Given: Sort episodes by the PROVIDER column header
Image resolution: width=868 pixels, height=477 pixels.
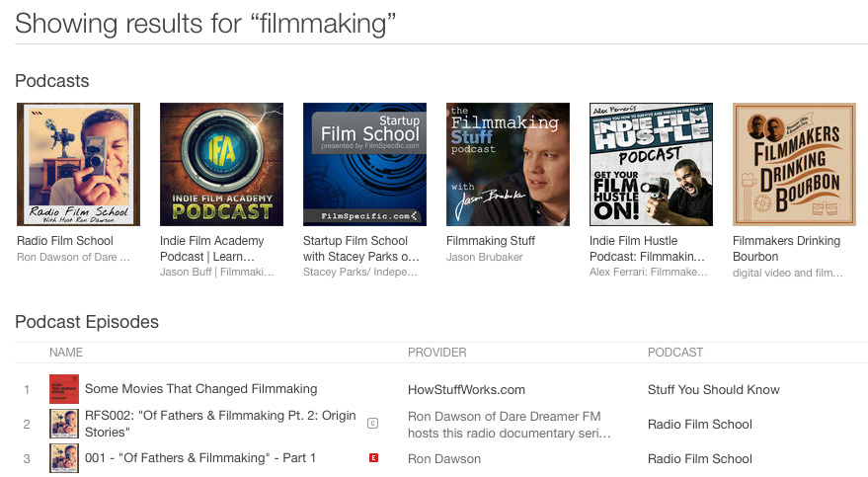Looking at the screenshot, I should (437, 353).
